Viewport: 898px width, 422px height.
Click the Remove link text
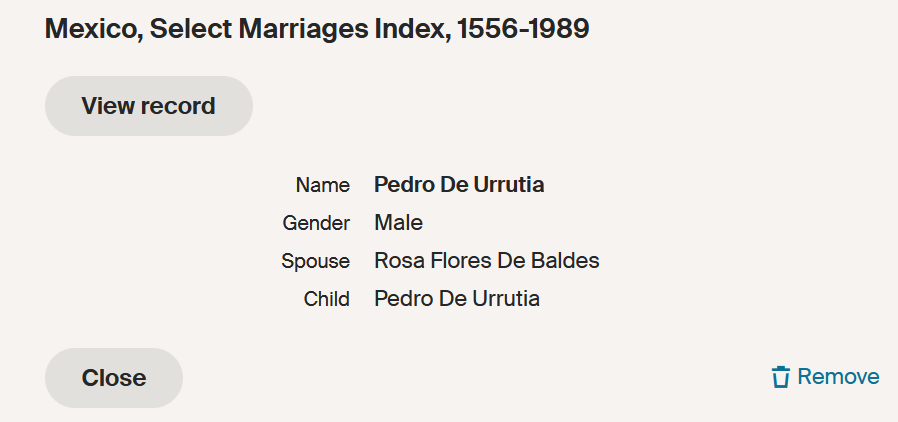coord(838,377)
